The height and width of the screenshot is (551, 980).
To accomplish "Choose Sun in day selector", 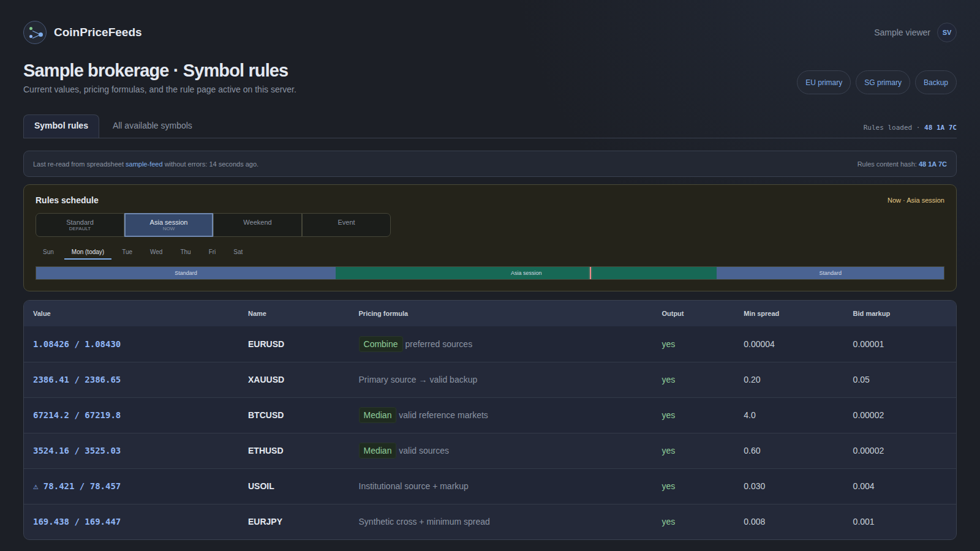I will point(48,252).
